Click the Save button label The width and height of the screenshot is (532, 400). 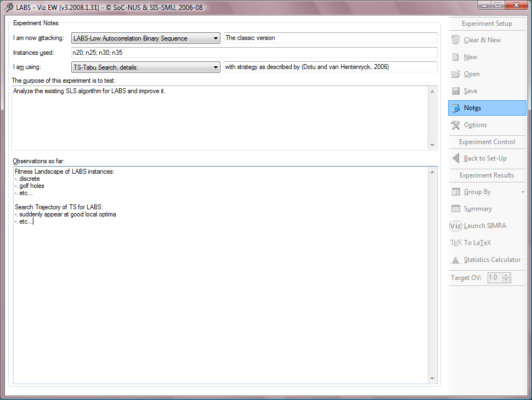pos(470,91)
